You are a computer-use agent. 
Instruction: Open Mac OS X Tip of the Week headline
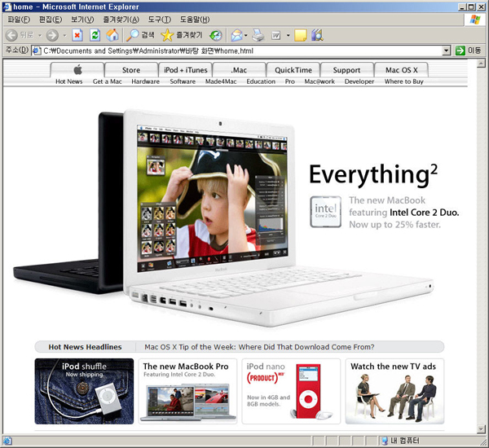[259, 347]
